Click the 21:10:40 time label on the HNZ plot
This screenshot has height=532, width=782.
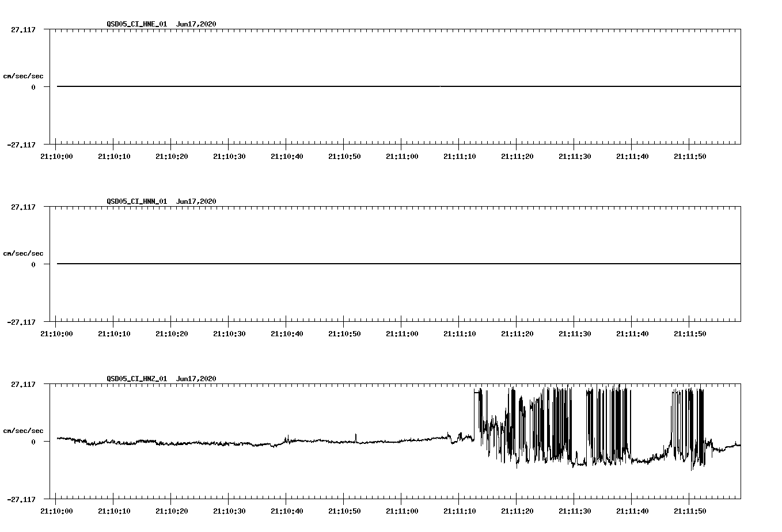tap(287, 511)
